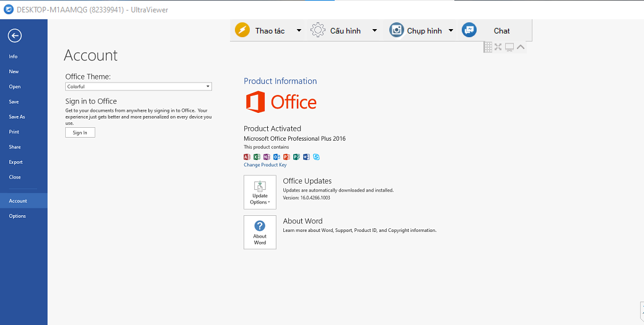
Task: Click the Skype app icon
Action: coord(316,156)
